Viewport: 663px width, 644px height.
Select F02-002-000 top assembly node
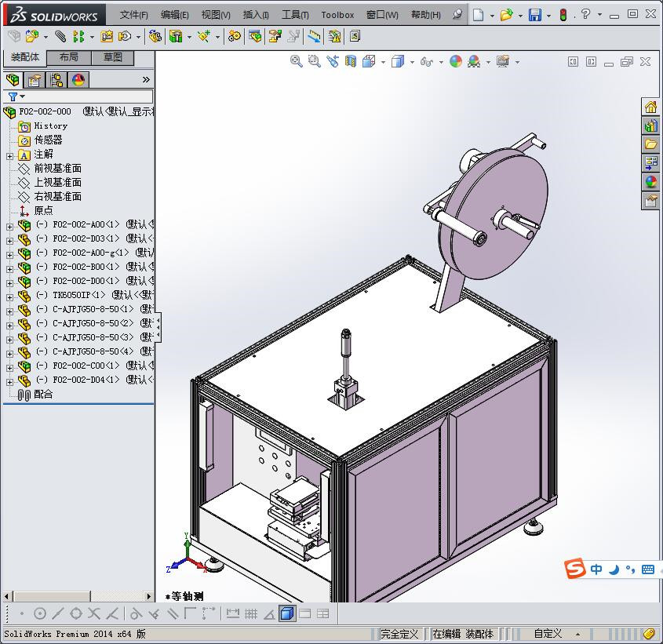point(45,111)
